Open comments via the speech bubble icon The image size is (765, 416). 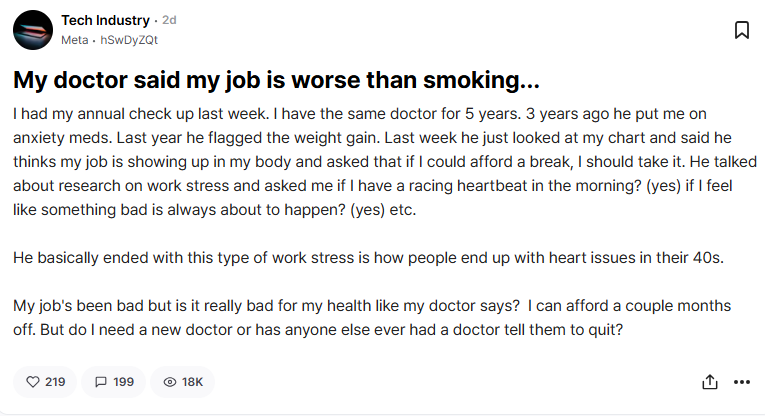pos(100,381)
